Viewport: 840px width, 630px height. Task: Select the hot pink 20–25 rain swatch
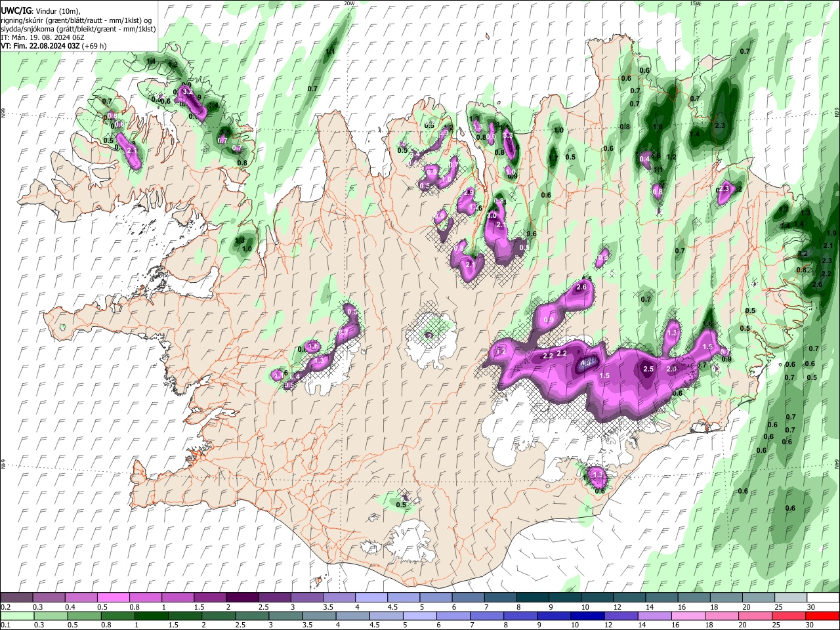coord(755,616)
